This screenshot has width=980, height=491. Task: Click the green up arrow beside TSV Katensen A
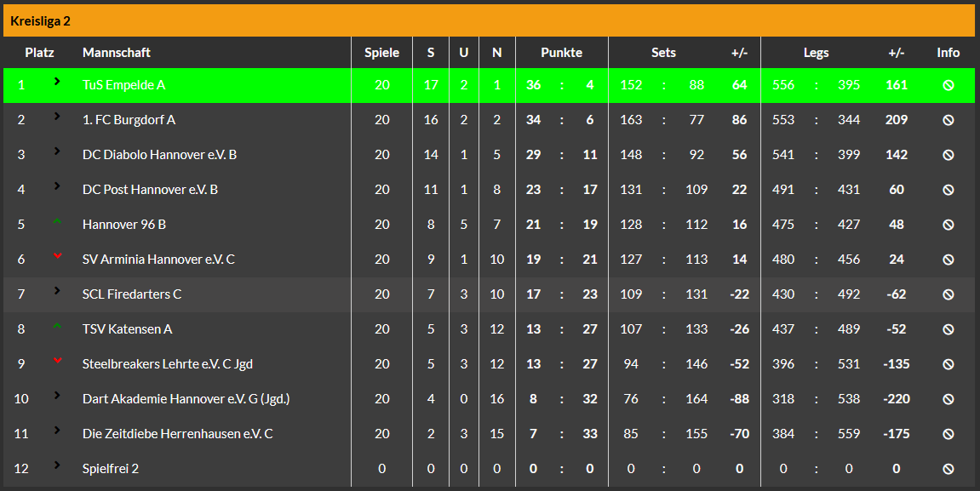point(58,325)
